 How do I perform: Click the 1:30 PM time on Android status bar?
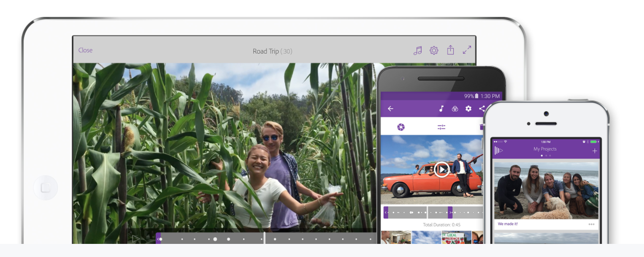[490, 96]
